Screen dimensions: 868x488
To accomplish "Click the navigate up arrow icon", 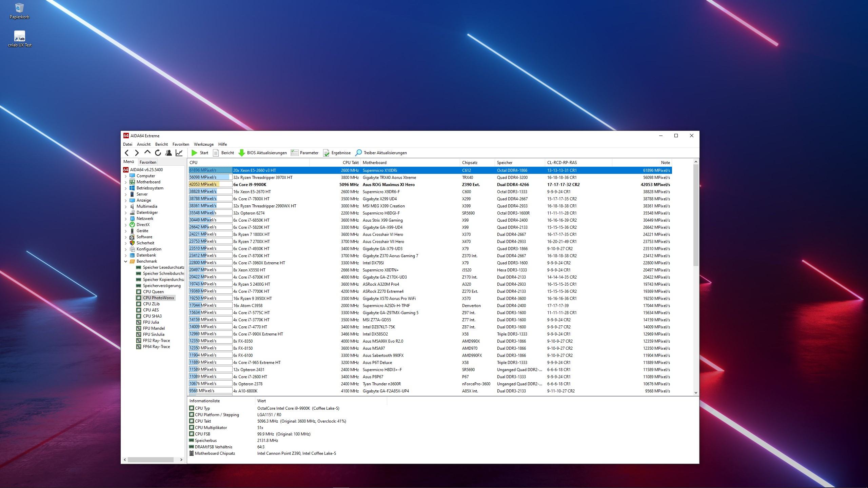I will click(147, 152).
